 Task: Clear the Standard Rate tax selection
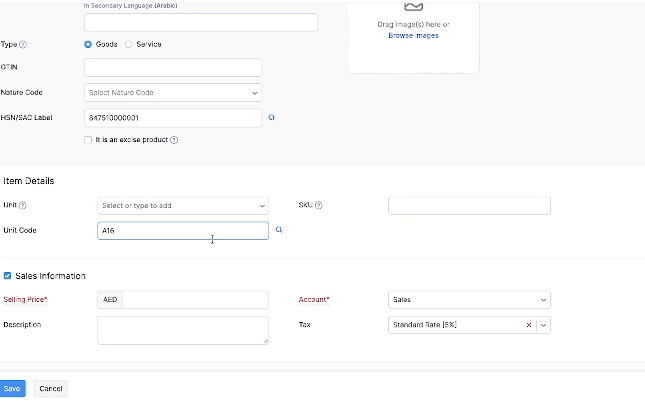(529, 325)
